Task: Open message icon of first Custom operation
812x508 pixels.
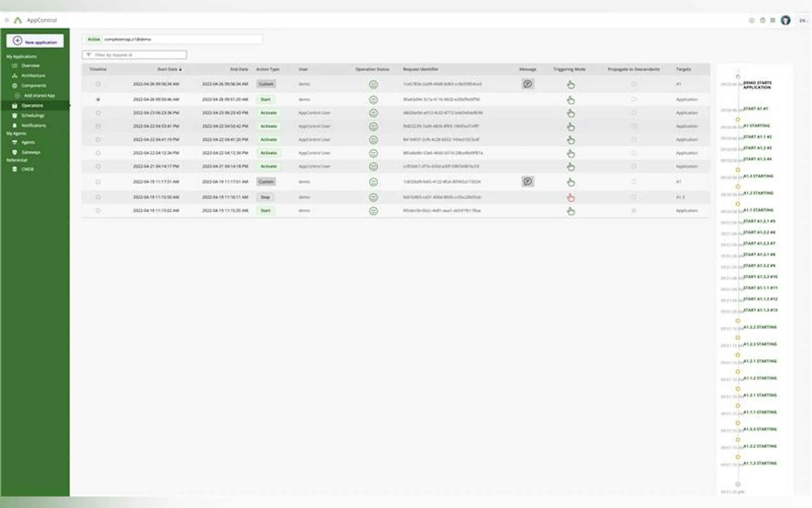Action: (x=527, y=84)
